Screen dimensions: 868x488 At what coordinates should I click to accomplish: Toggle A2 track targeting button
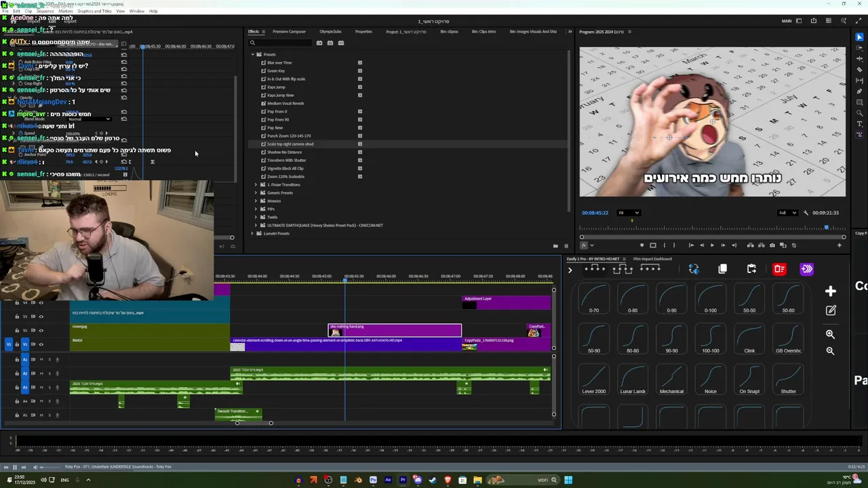[x=25, y=373]
